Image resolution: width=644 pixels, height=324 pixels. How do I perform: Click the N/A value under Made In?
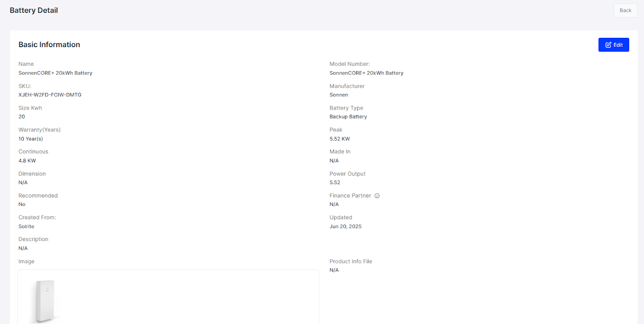(x=334, y=161)
